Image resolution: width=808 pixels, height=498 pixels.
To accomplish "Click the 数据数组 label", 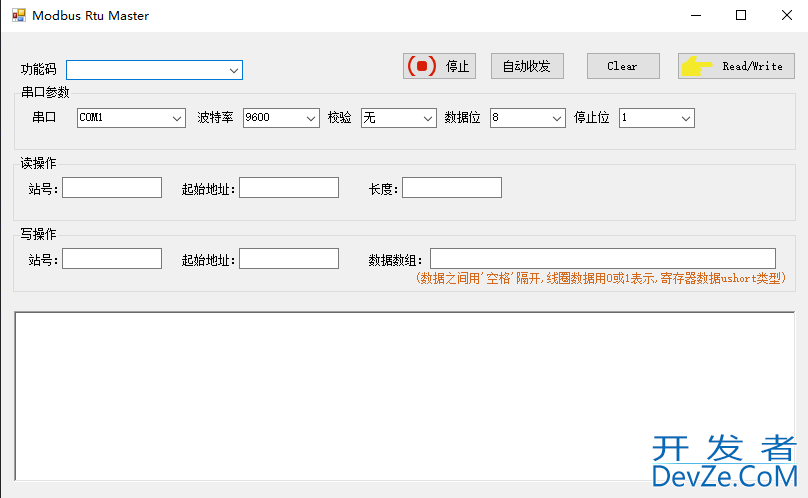I will pos(395,260).
